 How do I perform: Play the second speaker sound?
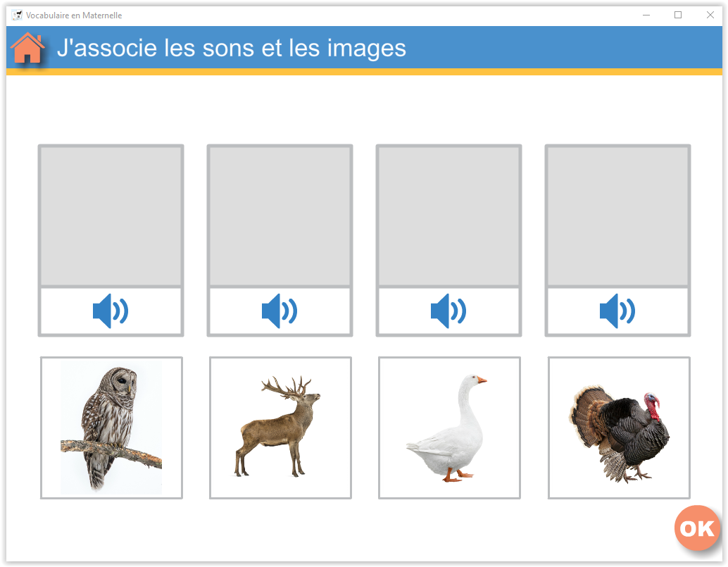tap(280, 311)
